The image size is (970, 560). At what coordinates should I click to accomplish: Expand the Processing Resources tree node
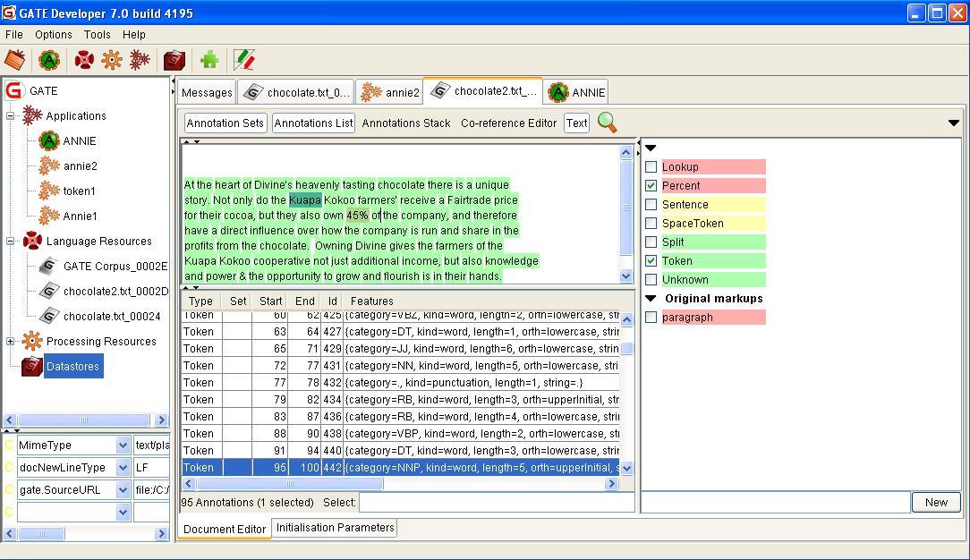pos(11,341)
